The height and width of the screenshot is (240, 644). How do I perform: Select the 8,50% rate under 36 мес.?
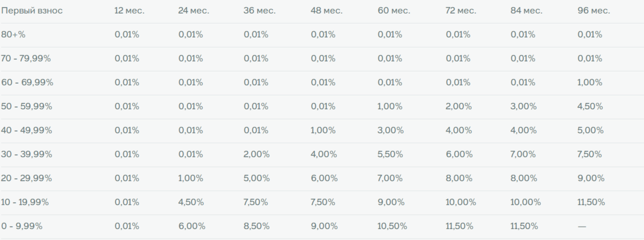point(256,226)
